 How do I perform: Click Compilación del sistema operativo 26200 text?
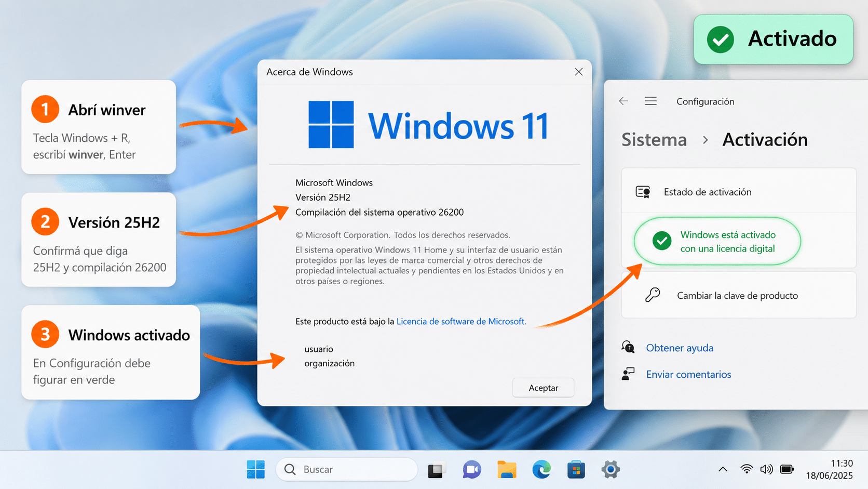(x=379, y=212)
